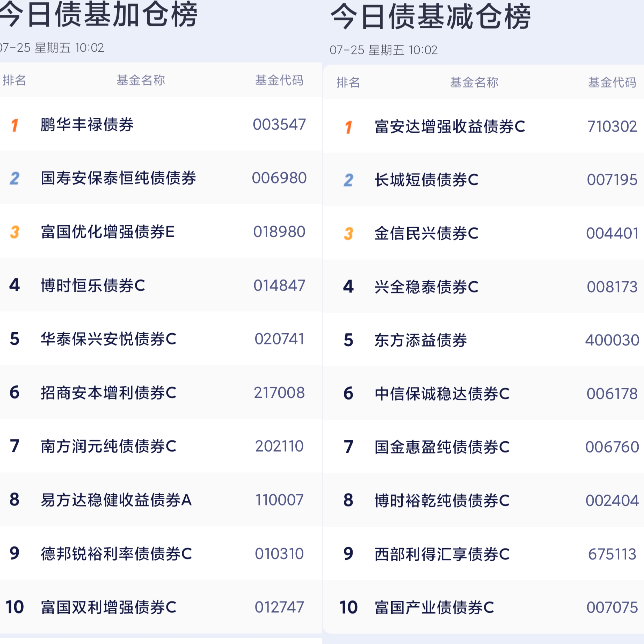Image resolution: width=644 pixels, height=644 pixels.
Task: Select 华泰保兴安悦债券C fund row
Action: coord(161,339)
